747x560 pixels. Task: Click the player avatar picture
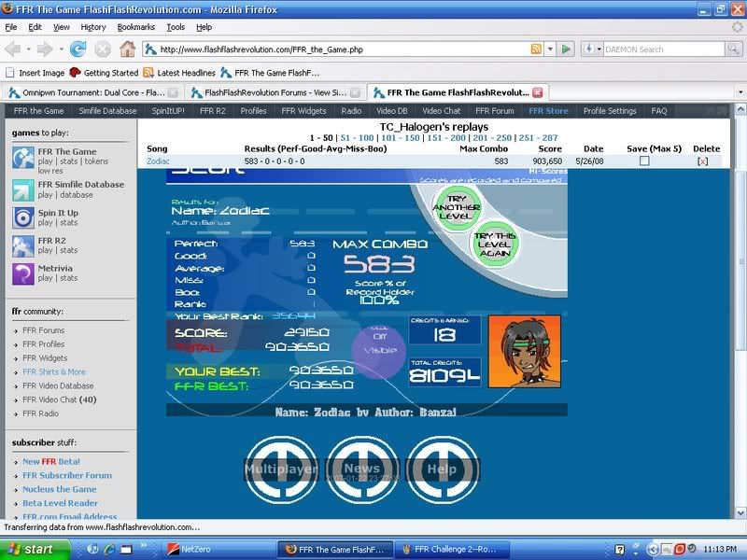(524, 350)
